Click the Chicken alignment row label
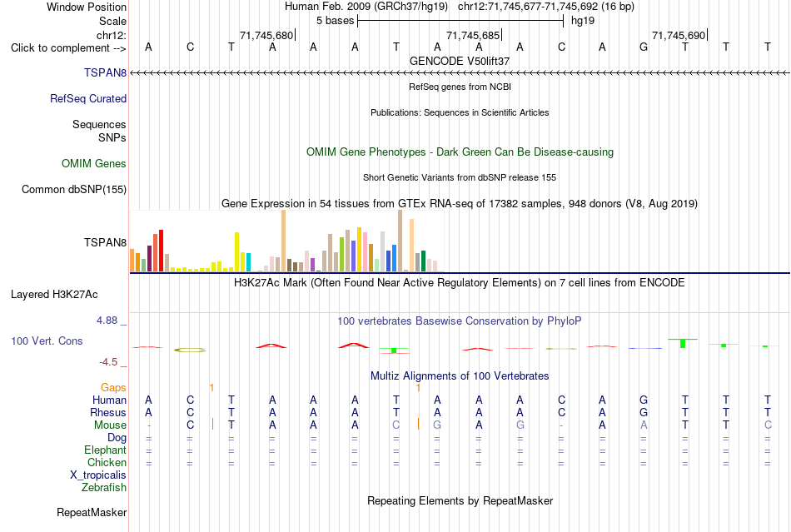 (107, 462)
